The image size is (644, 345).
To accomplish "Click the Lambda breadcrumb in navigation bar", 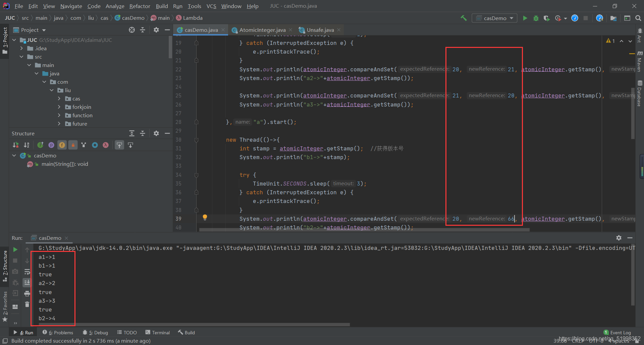I will pyautogui.click(x=190, y=18).
